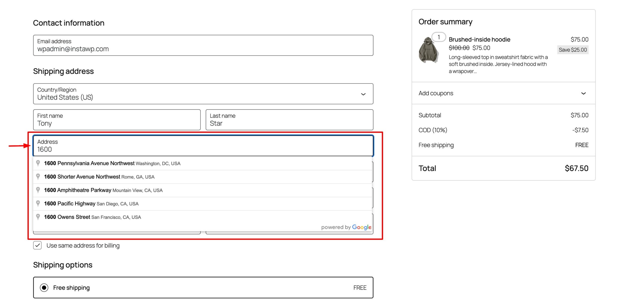Focus the Last name field
The width and height of the screenshot is (644, 308).
tap(289, 120)
